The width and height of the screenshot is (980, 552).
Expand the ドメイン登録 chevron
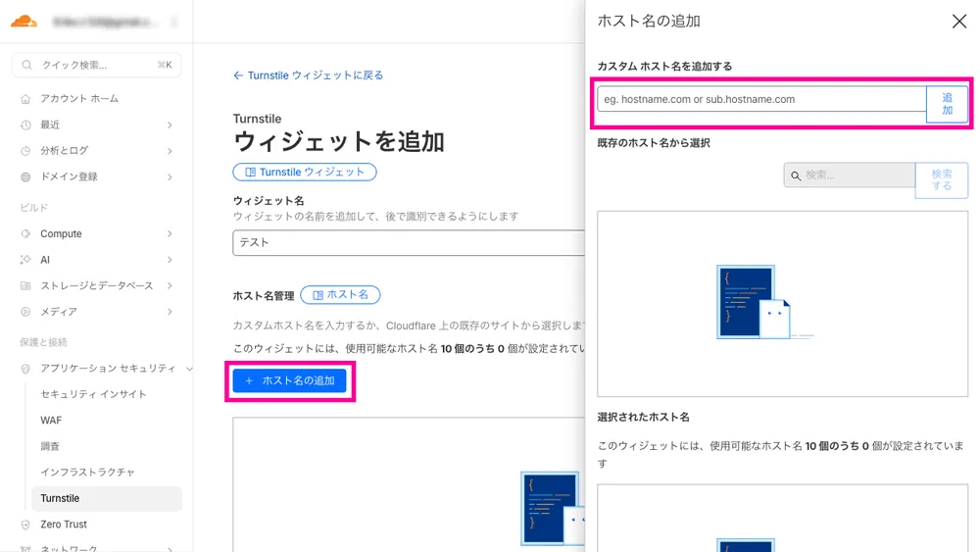[x=170, y=176]
